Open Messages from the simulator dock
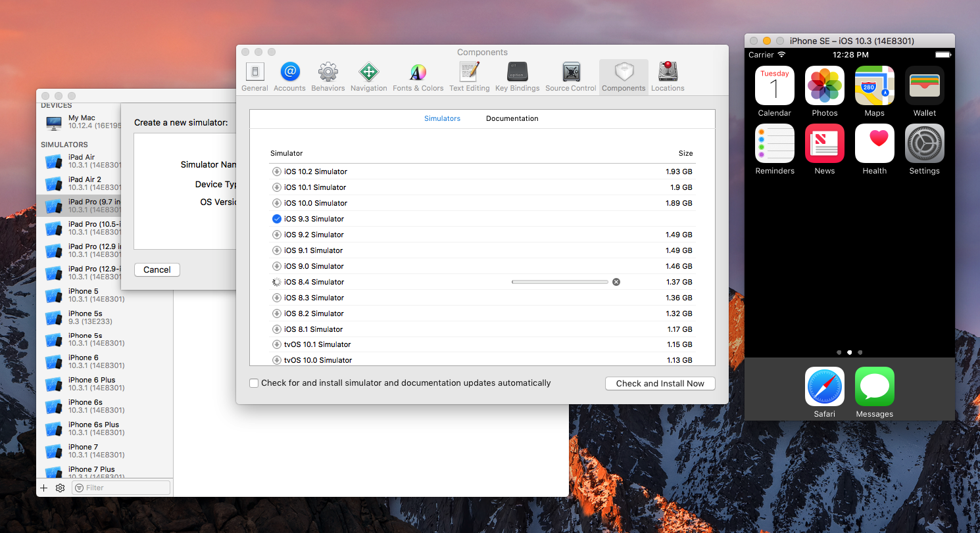980x533 pixels. pyautogui.click(x=875, y=386)
